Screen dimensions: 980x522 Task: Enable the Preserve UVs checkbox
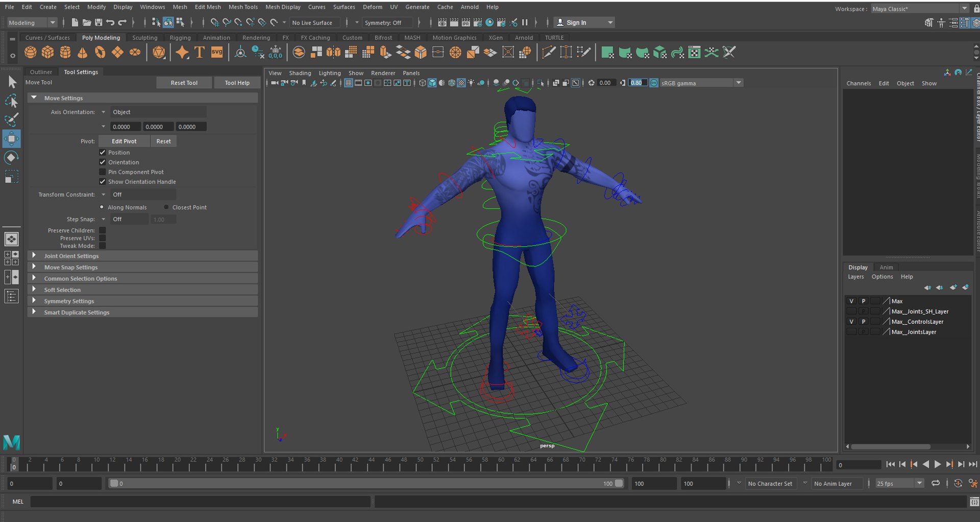[x=103, y=238]
